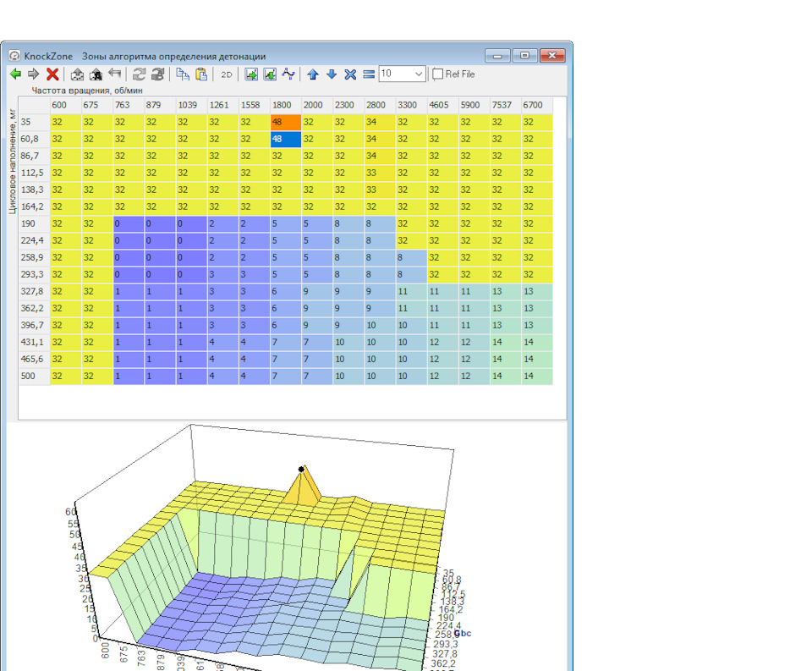Click the black peak marker on 3D chart
The height and width of the screenshot is (671, 812).
[301, 470]
